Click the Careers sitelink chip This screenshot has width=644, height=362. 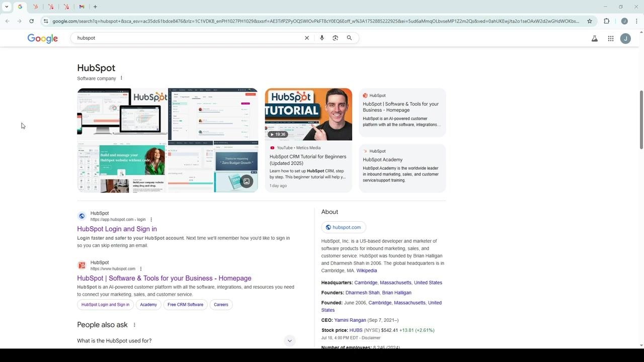221,305
